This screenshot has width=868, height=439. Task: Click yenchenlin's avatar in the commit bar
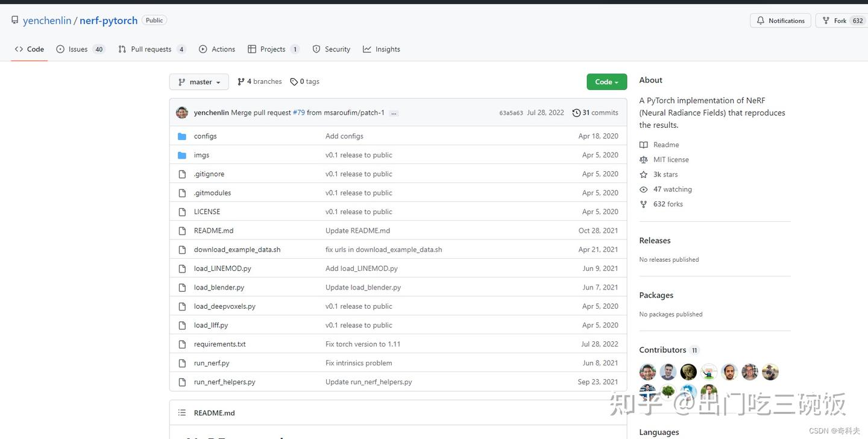pos(182,113)
